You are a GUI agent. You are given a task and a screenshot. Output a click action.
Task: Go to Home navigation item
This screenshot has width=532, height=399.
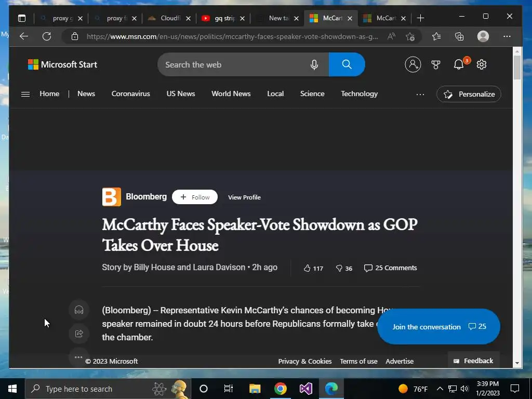pos(49,94)
